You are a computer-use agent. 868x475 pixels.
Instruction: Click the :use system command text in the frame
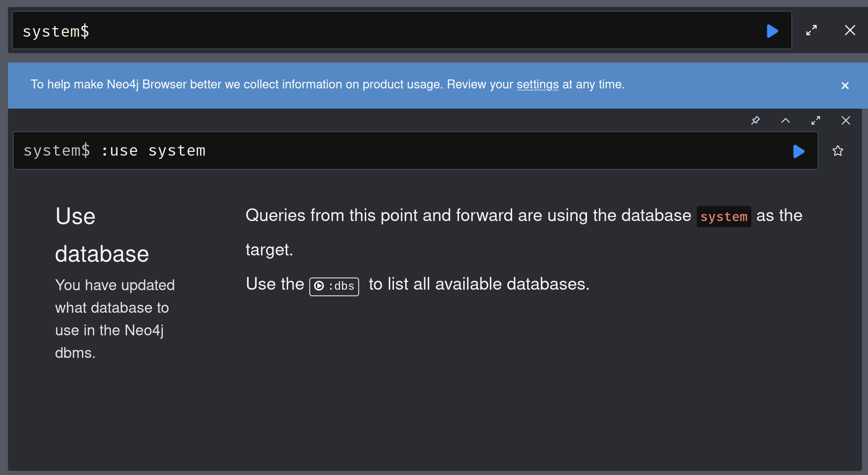[153, 151]
